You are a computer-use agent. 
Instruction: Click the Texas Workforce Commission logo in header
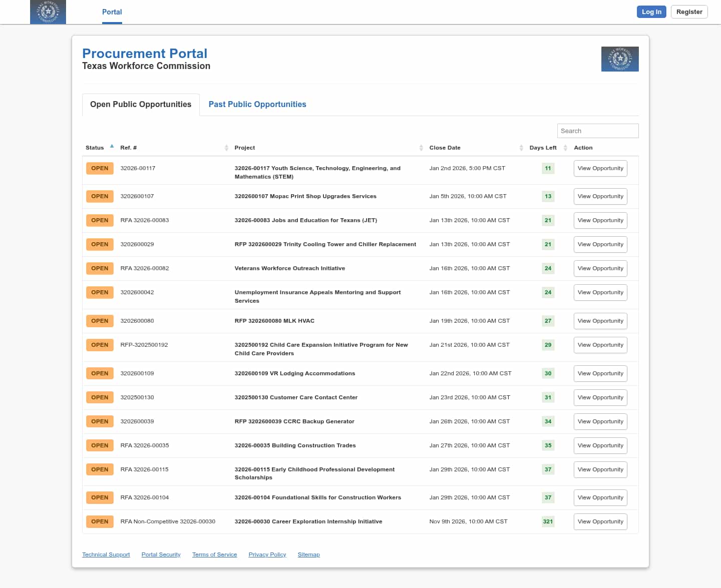[48, 12]
